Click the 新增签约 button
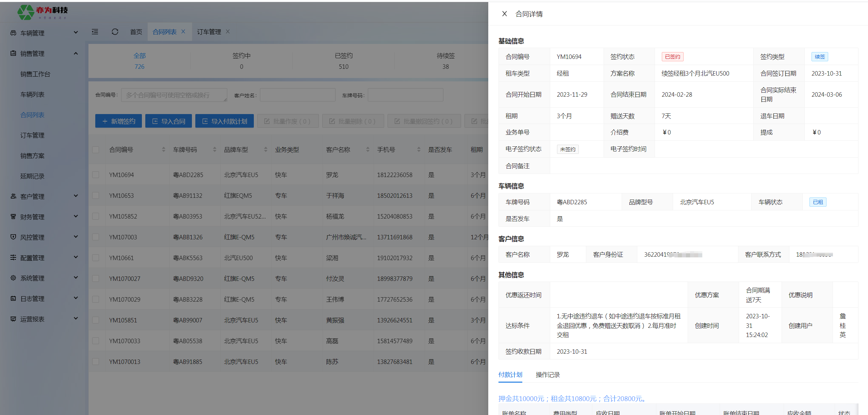Image resolution: width=868 pixels, height=415 pixels. [118, 121]
